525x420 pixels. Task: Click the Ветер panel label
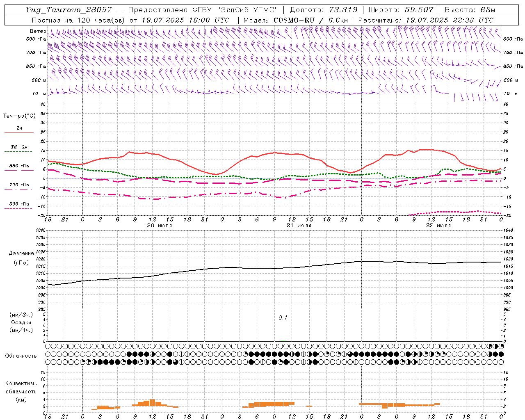pyautogui.click(x=38, y=31)
